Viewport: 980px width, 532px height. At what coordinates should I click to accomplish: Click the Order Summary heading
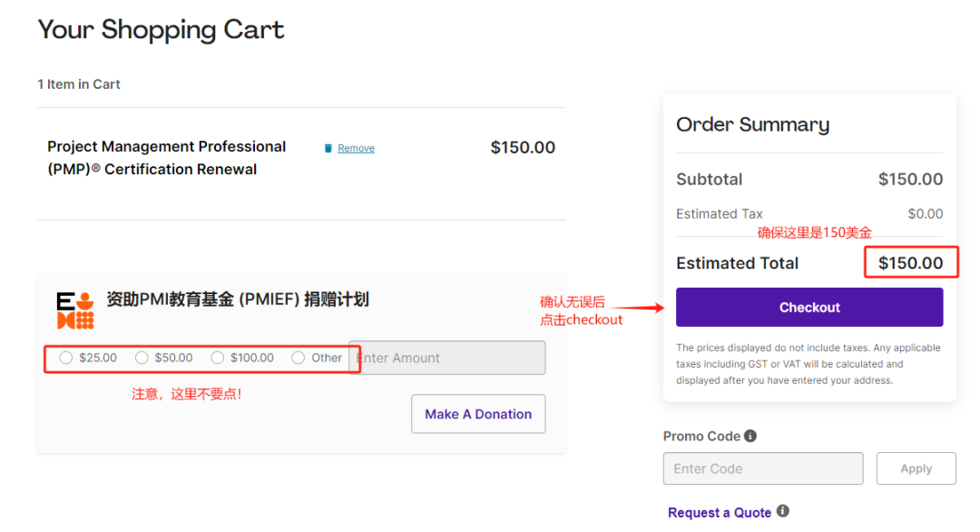[752, 124]
